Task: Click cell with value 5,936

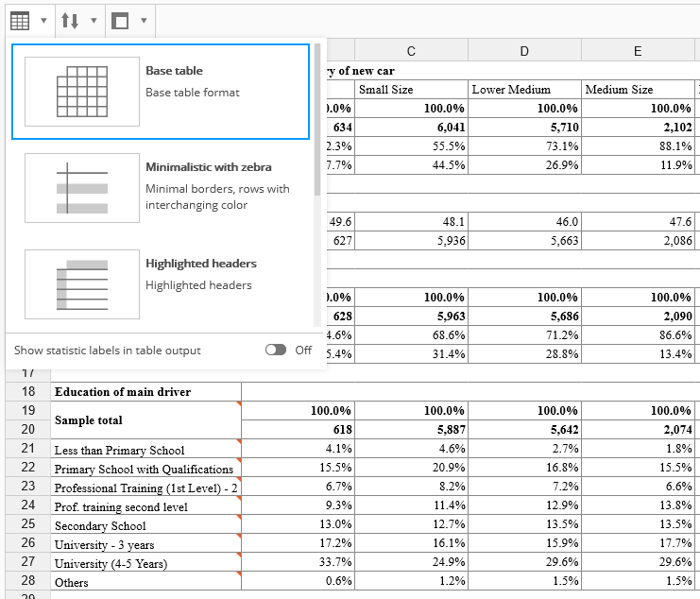Action: (x=411, y=241)
